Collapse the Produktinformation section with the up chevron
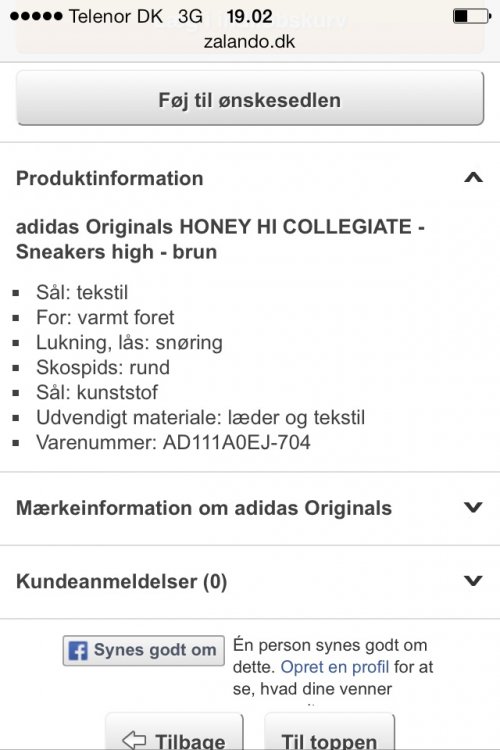 click(473, 177)
